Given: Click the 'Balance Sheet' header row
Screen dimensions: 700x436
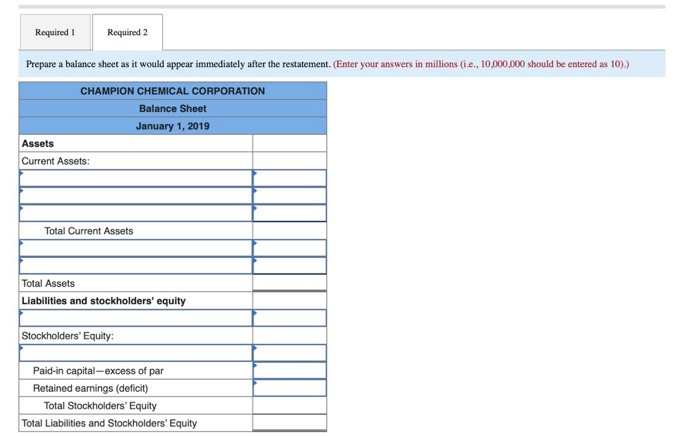Looking at the screenshot, I should click(173, 108).
